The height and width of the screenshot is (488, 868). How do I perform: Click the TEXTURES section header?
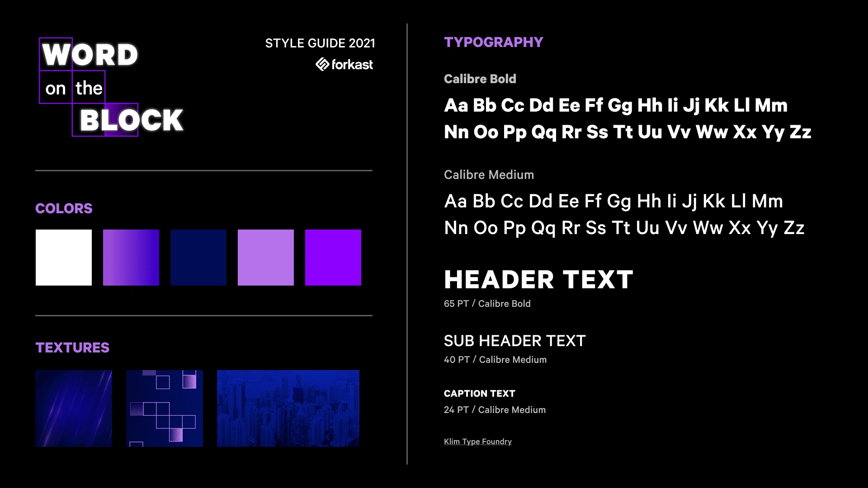click(x=72, y=347)
